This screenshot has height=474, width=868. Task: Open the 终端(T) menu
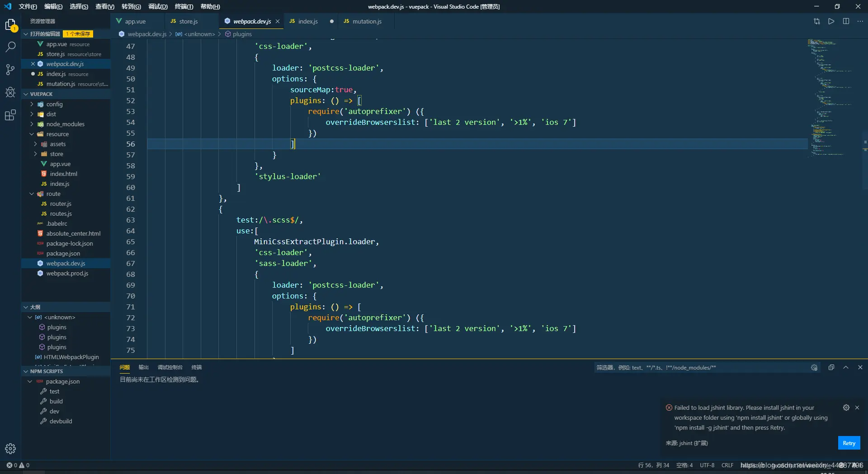pyautogui.click(x=184, y=6)
